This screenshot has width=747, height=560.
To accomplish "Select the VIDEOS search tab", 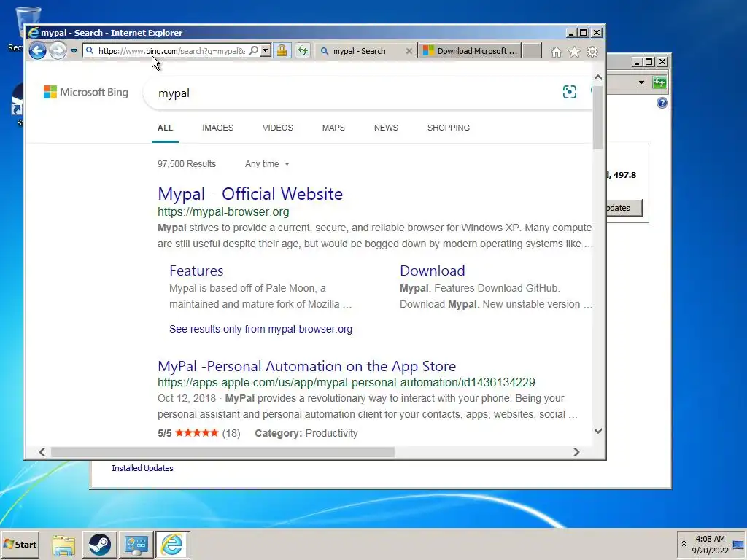I will (x=278, y=128).
